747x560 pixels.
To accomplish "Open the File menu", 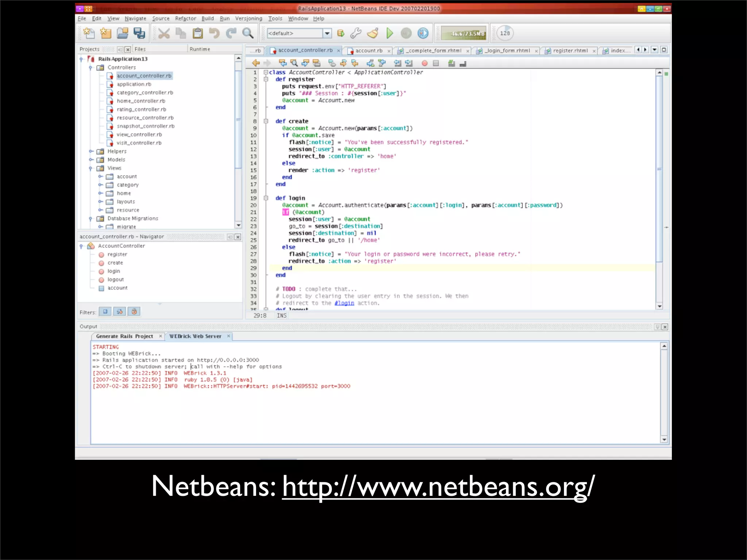I will pyautogui.click(x=82, y=19).
